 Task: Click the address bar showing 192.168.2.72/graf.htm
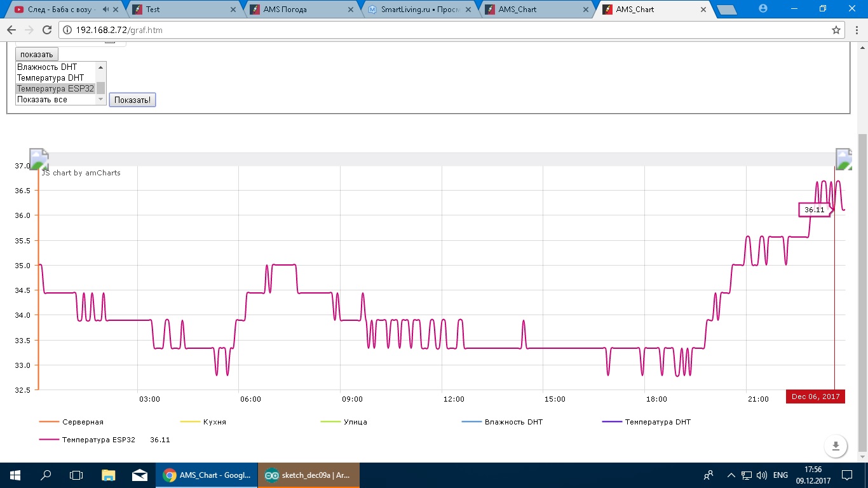coord(445,30)
